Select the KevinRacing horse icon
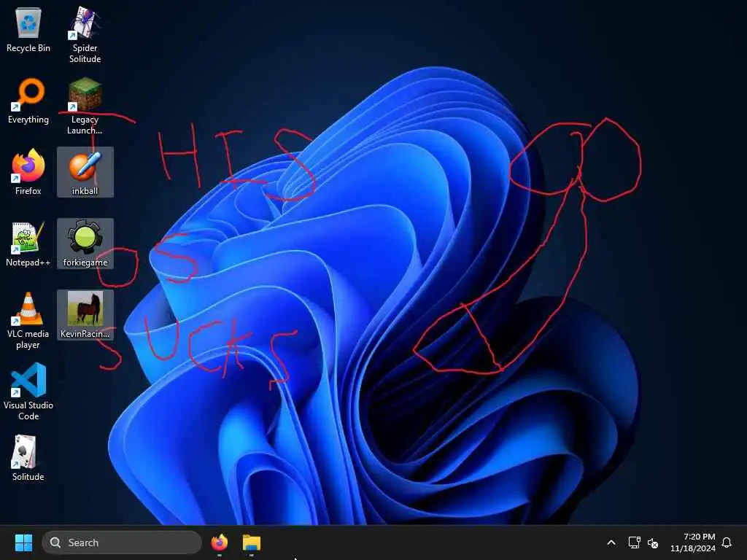 tap(85, 315)
